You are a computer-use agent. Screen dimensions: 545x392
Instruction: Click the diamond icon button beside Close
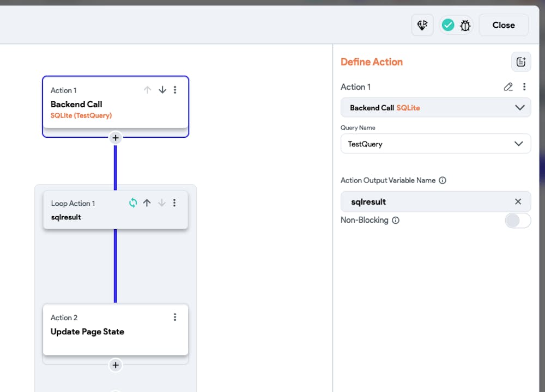point(422,25)
